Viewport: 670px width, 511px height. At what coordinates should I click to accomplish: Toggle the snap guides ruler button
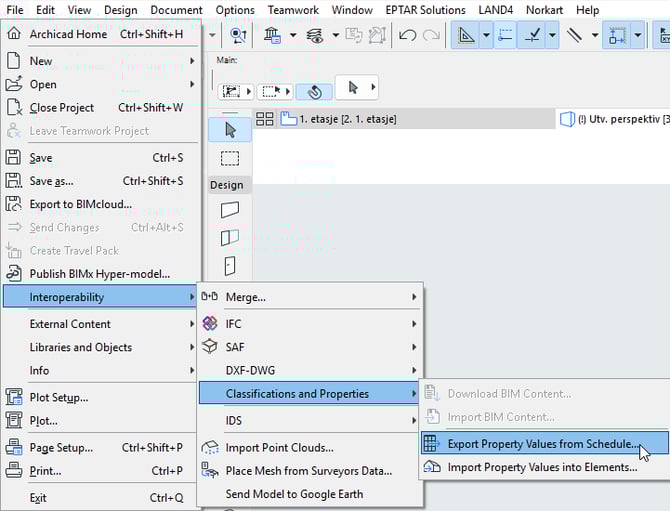pos(505,35)
